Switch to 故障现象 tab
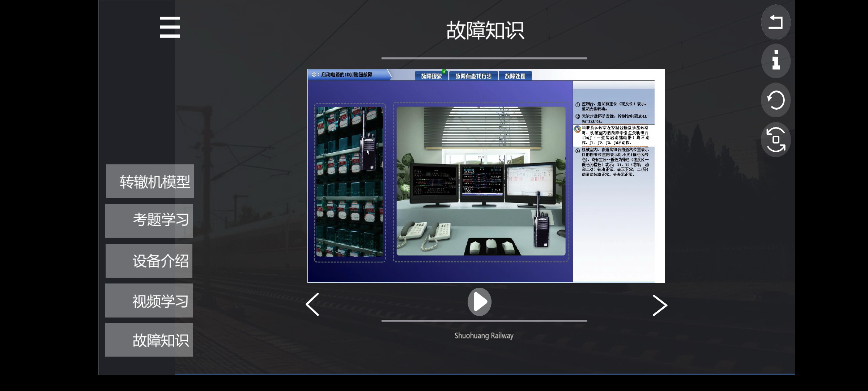 431,76
